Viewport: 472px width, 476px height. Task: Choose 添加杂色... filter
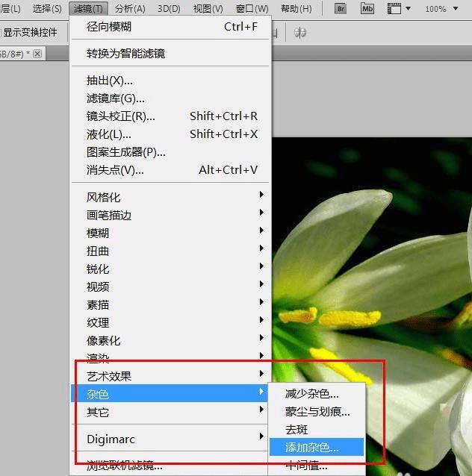(317, 447)
